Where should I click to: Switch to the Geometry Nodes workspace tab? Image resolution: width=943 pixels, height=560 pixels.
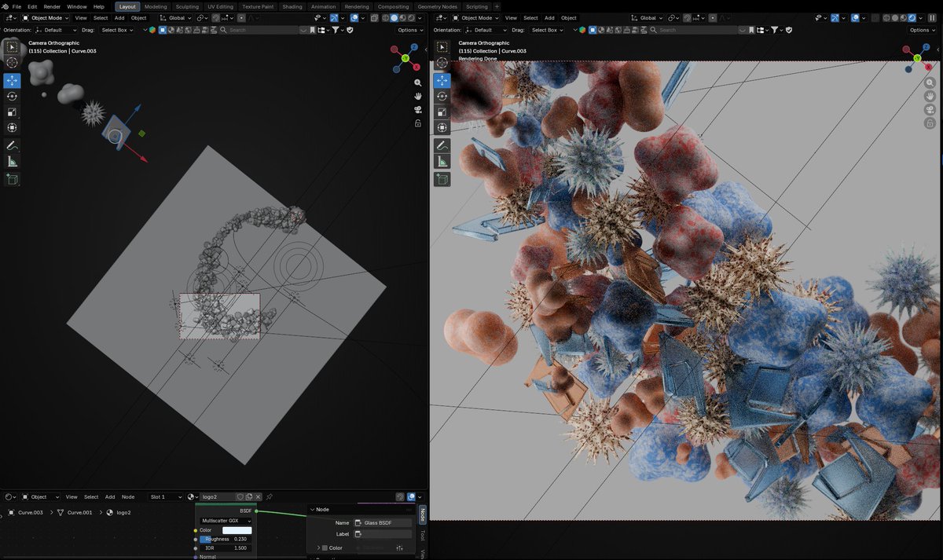[438, 6]
